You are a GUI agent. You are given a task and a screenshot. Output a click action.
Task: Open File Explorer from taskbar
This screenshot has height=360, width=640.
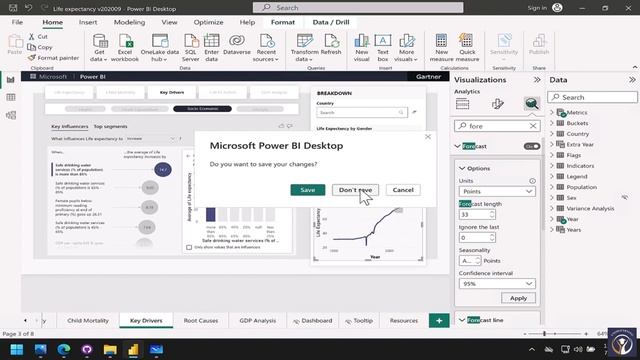click(110, 349)
